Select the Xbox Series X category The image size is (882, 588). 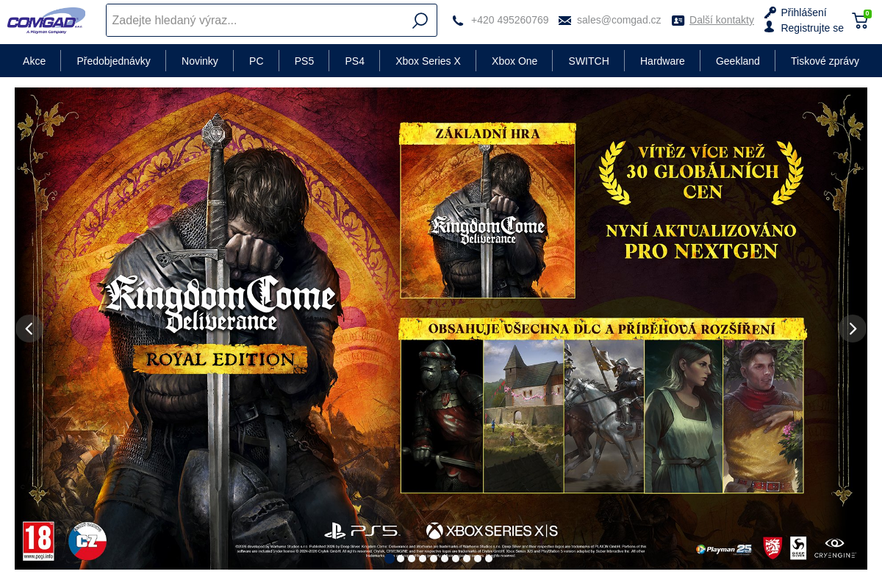[x=428, y=61]
